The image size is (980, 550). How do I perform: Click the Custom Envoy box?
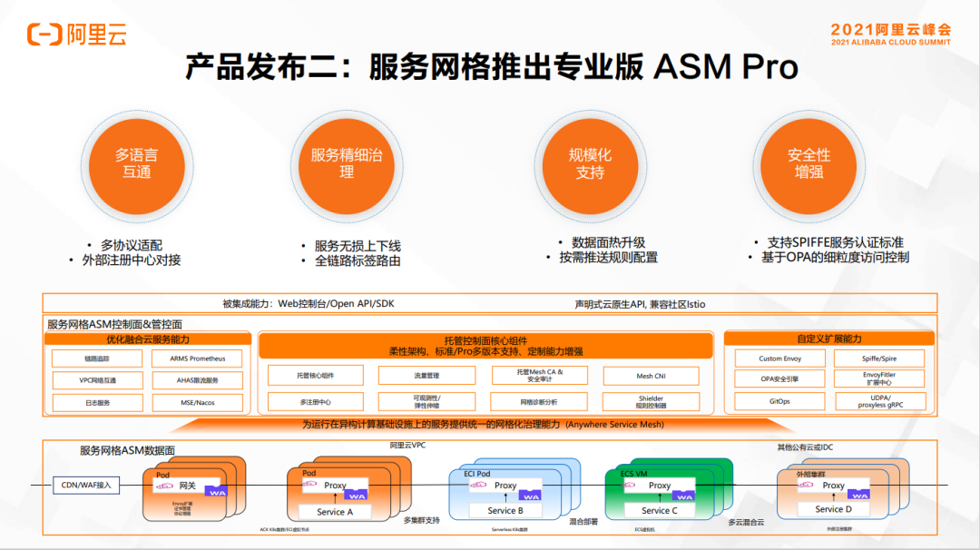[780, 358]
